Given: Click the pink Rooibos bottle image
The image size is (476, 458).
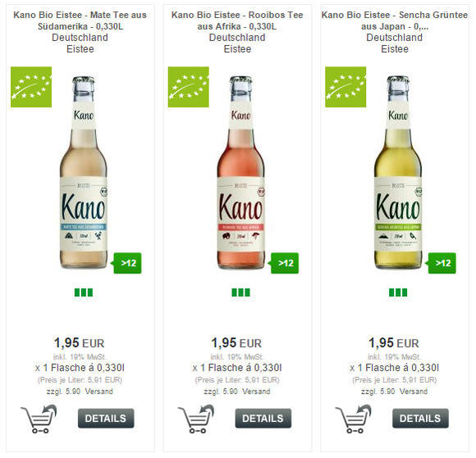Looking at the screenshot, I should tap(240, 172).
